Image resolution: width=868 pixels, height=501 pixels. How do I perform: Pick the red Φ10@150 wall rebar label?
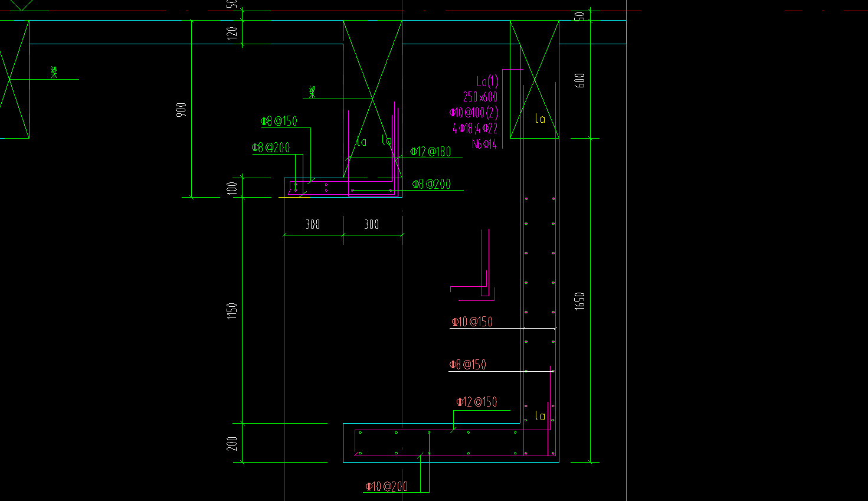point(472,322)
